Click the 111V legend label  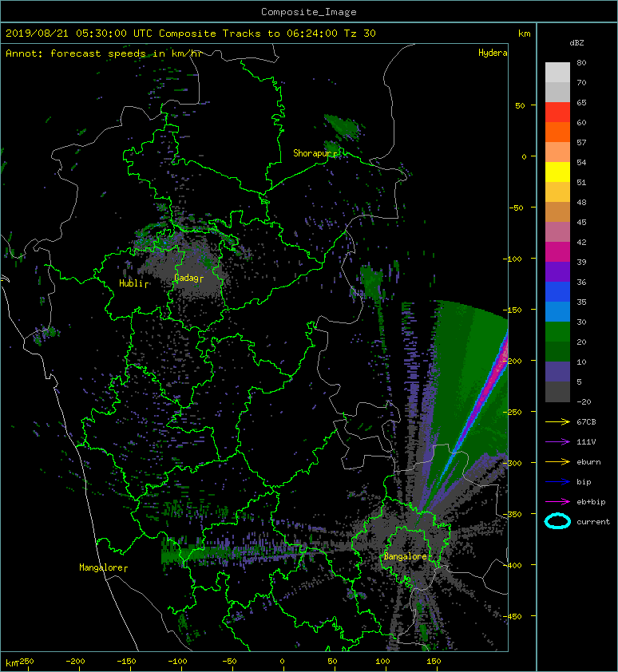pyautogui.click(x=586, y=442)
